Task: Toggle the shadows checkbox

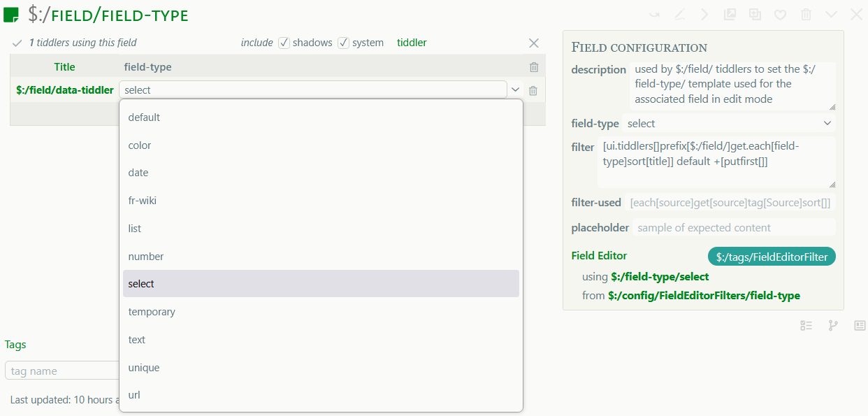Action: pos(284,43)
